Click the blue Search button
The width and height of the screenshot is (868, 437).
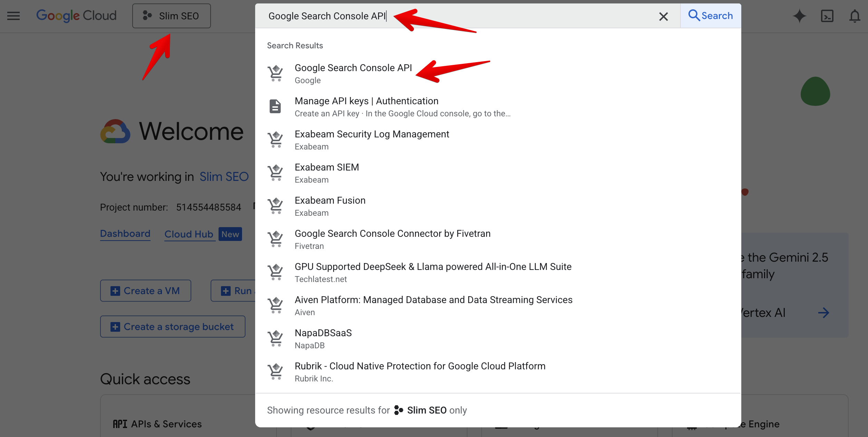(711, 16)
